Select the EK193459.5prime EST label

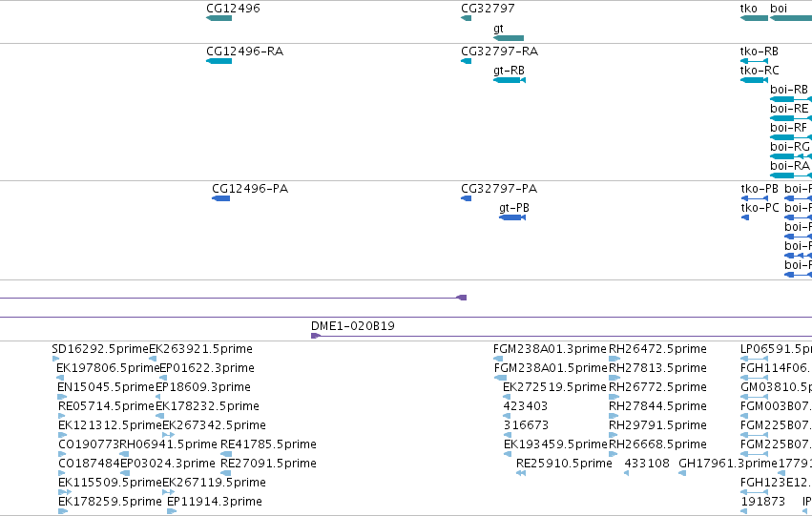(555, 444)
